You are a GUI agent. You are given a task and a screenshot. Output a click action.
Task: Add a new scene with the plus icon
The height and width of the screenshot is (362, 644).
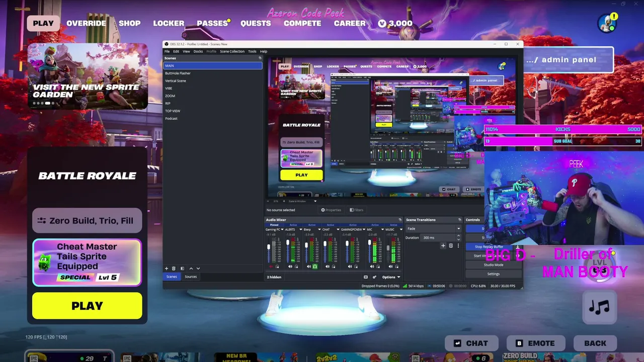(x=167, y=268)
